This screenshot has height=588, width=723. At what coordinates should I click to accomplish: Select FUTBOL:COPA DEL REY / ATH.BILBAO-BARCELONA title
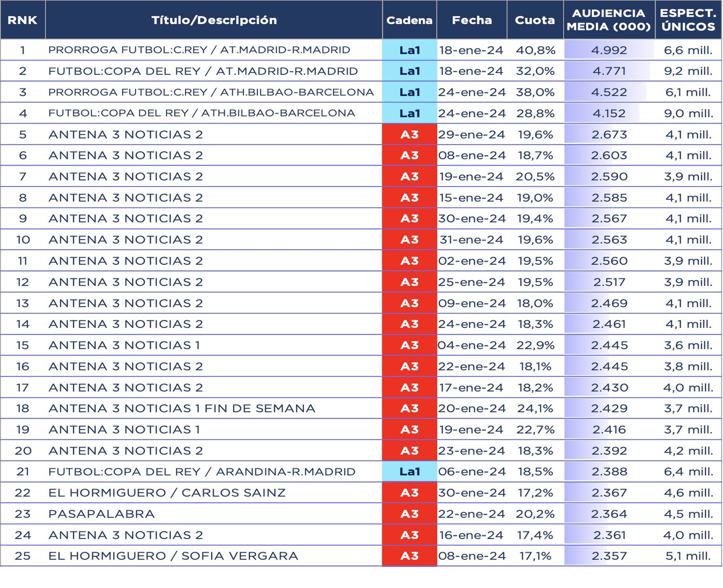point(201,113)
